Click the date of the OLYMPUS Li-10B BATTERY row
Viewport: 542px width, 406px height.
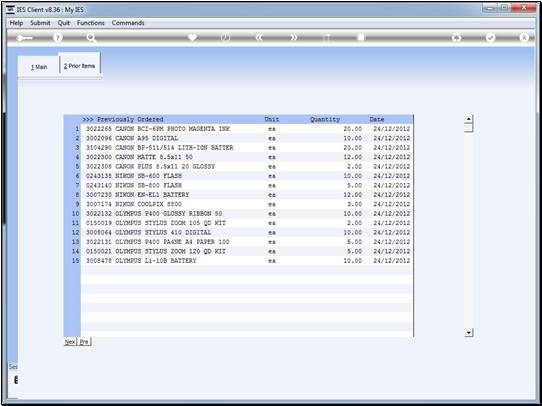click(392, 261)
